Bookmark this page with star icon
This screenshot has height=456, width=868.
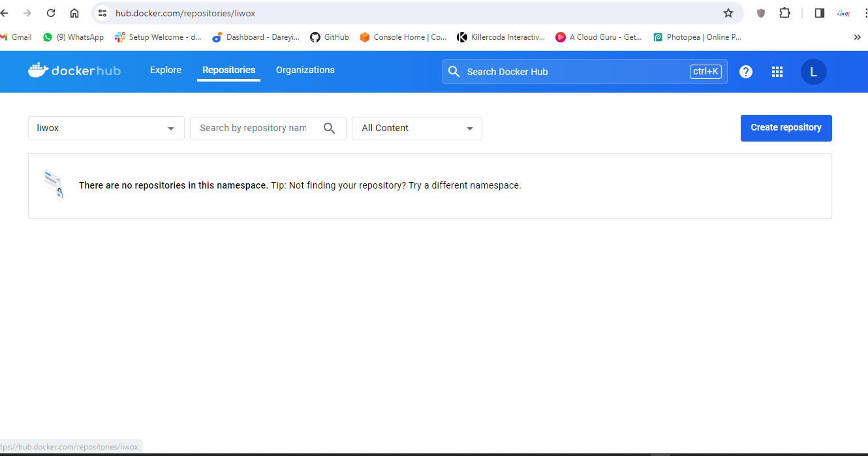[x=728, y=13]
